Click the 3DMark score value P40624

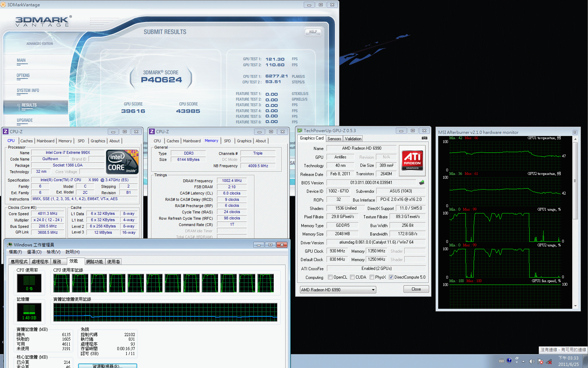(x=161, y=80)
